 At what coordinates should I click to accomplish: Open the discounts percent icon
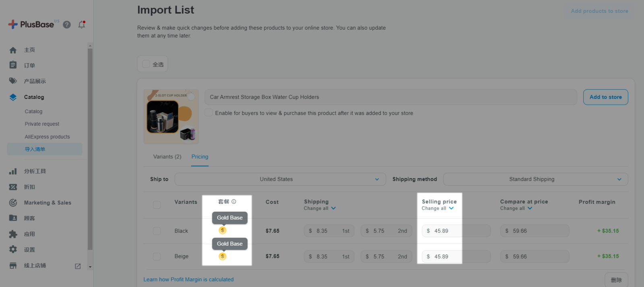tap(13, 187)
